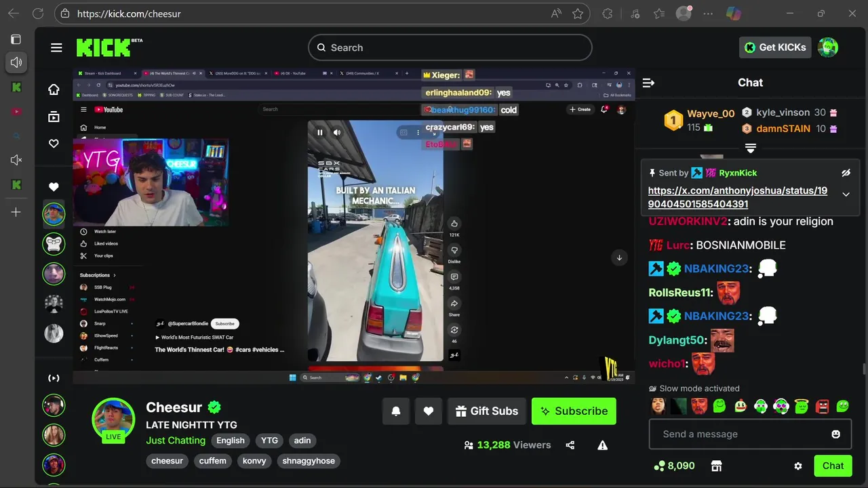Expand the gift leaderboard
Image resolution: width=868 pixels, height=488 pixels.
point(751,148)
